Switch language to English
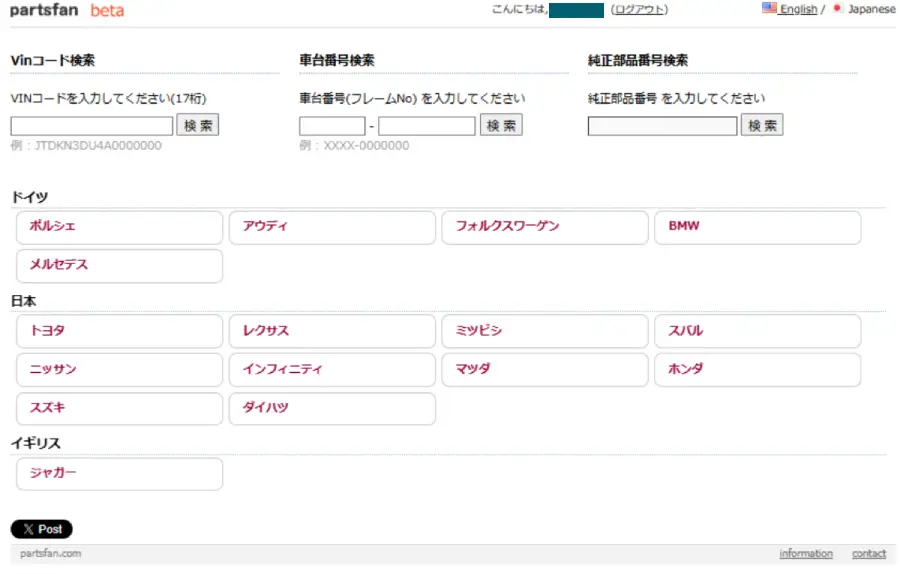This screenshot has height=574, width=900. coord(797,9)
